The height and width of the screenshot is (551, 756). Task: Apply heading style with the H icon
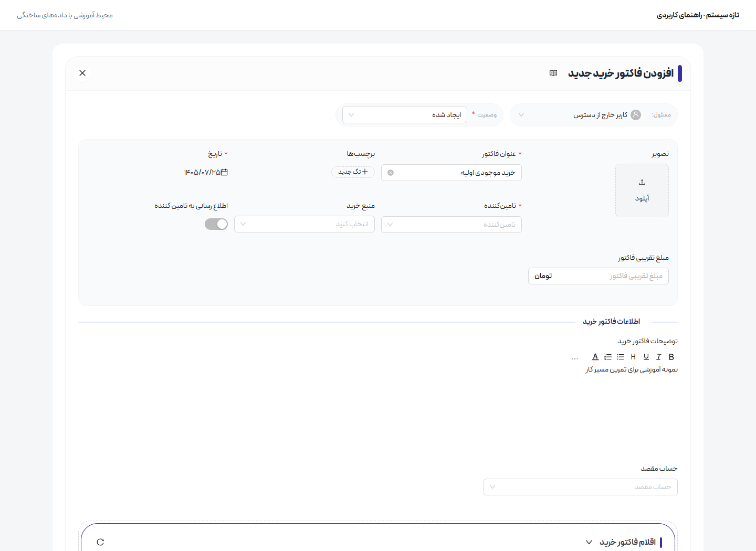point(633,357)
